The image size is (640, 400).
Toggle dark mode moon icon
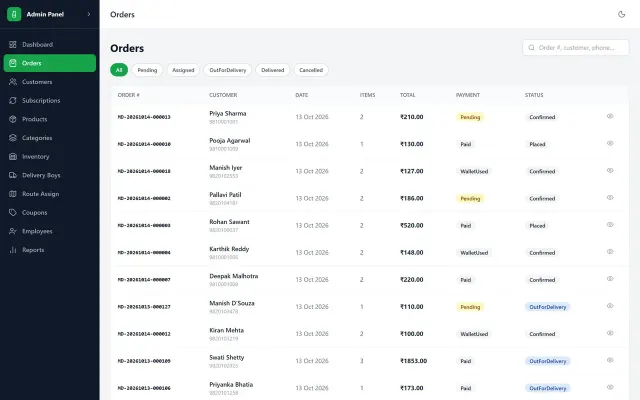point(621,14)
